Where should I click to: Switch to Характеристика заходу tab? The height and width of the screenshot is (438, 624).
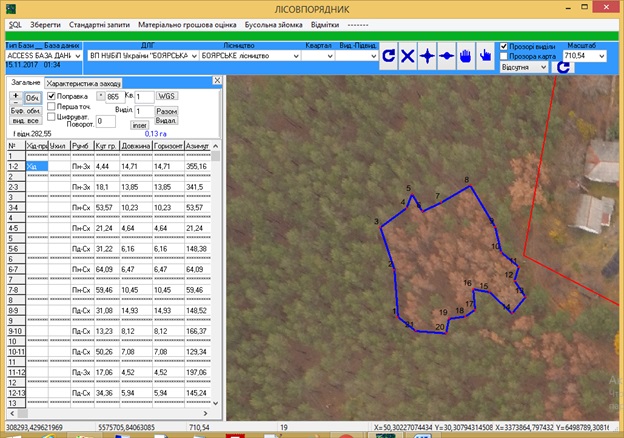82,82
